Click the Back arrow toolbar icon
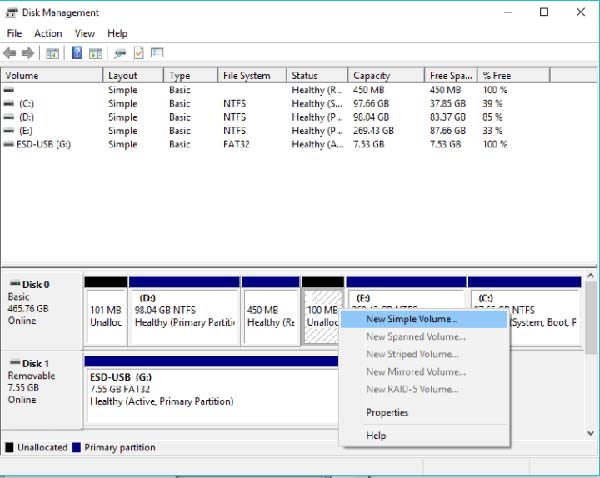This screenshot has width=600, height=478. pyautogui.click(x=10, y=53)
